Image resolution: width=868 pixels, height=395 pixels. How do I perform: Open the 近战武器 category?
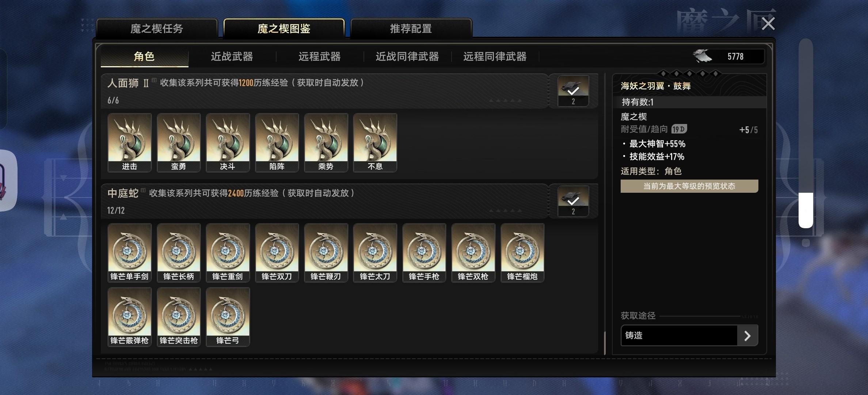pos(232,56)
